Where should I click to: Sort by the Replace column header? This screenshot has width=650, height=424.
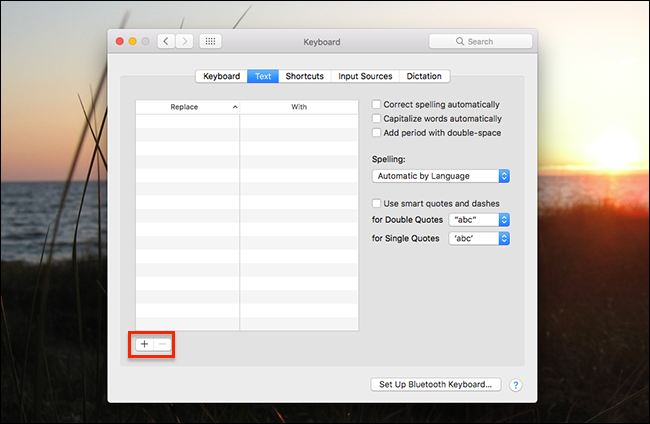coord(187,107)
